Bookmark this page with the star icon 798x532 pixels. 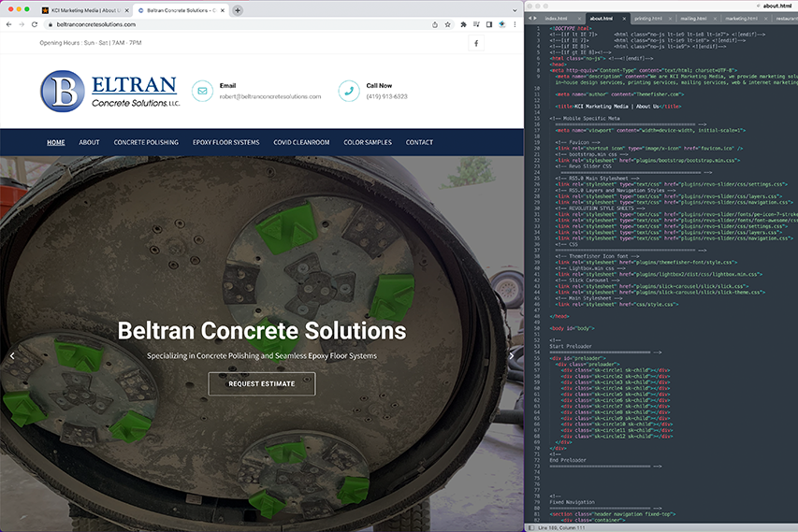click(448, 24)
